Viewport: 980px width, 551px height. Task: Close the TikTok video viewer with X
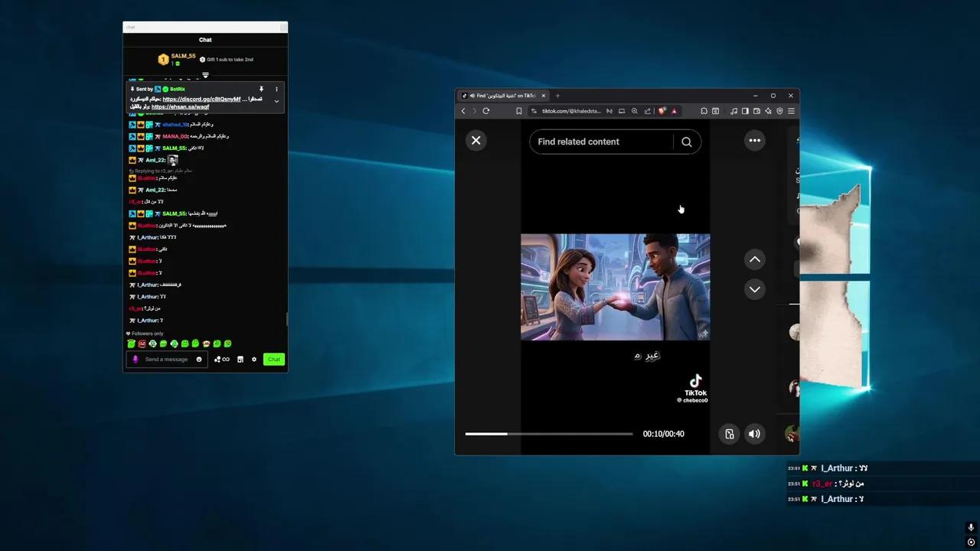[475, 140]
